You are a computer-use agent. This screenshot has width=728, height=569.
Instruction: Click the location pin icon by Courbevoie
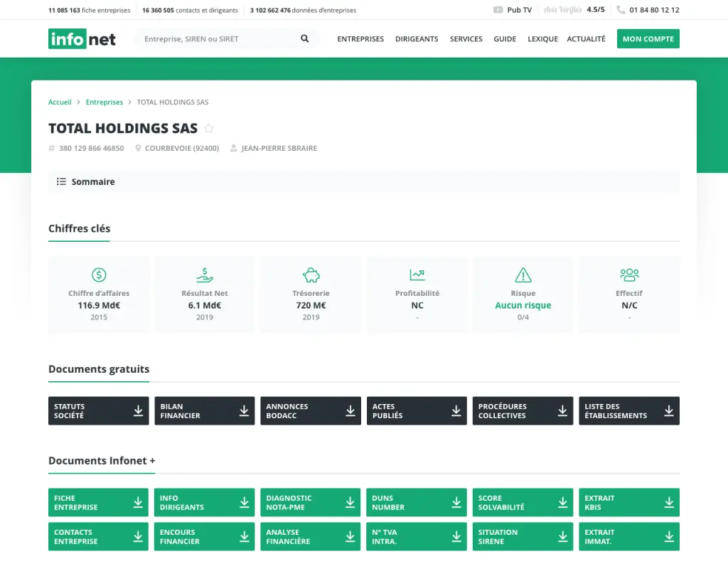[x=138, y=148]
